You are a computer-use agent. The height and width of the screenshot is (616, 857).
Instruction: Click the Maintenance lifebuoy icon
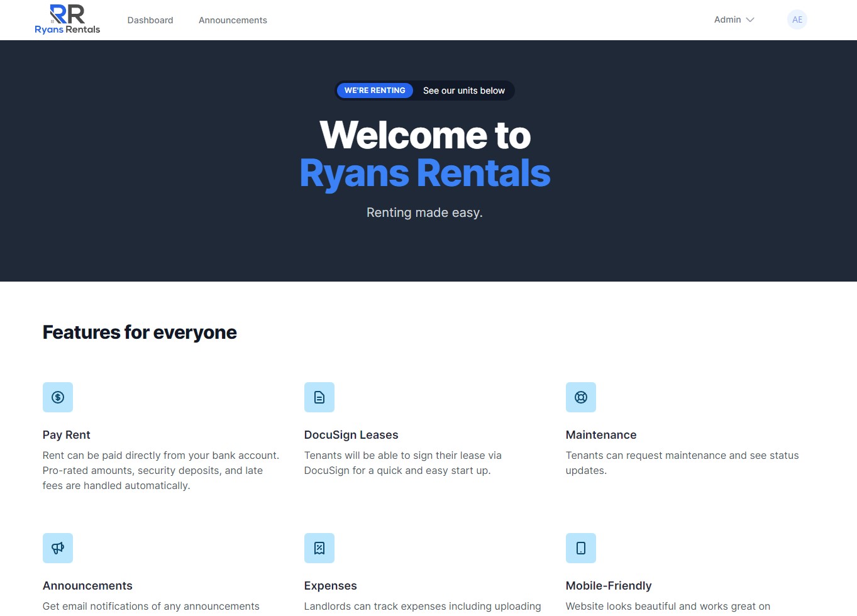pyautogui.click(x=581, y=397)
